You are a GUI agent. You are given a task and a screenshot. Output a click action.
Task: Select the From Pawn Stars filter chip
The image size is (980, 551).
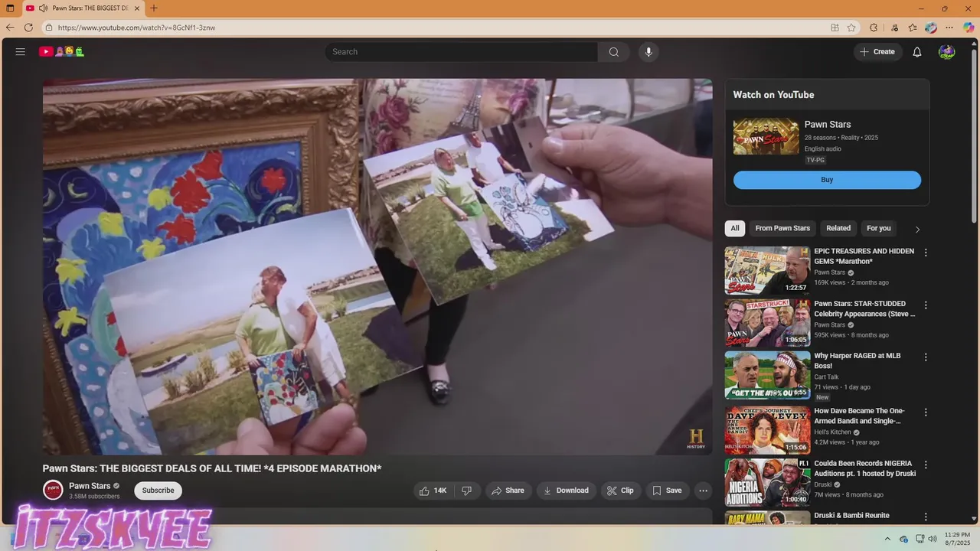click(x=782, y=228)
